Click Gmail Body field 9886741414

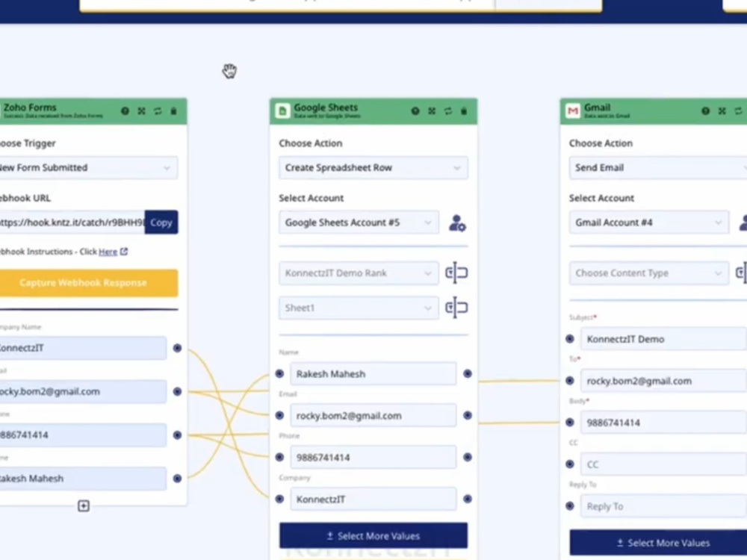point(663,423)
